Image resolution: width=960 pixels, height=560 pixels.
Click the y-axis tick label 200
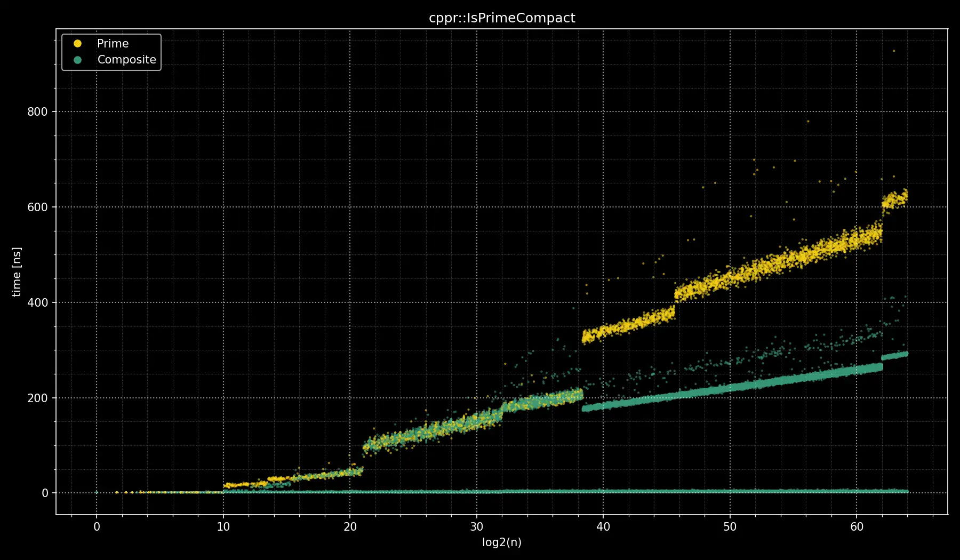coord(37,398)
